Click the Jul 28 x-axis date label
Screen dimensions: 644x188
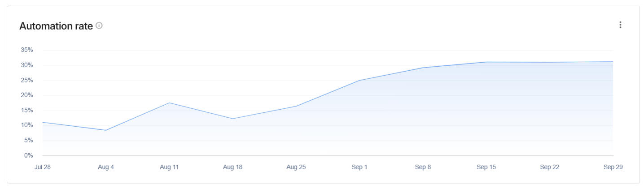point(42,167)
